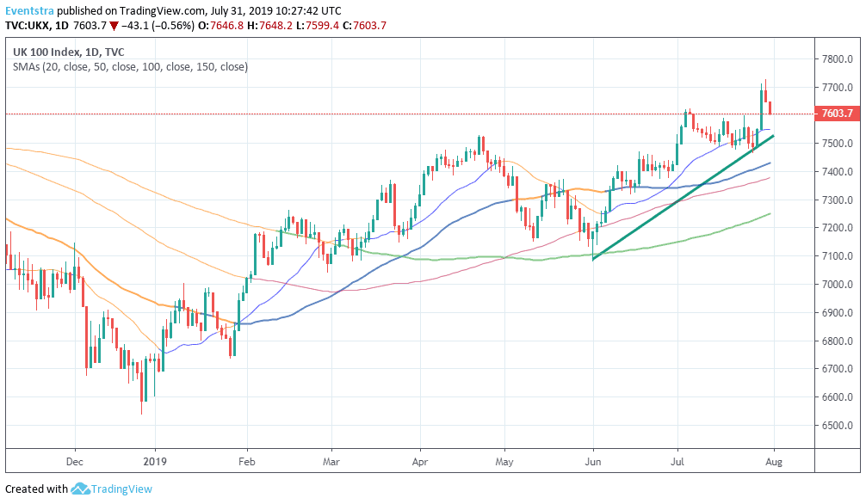Click the 6600.0 price axis label

pos(838,397)
